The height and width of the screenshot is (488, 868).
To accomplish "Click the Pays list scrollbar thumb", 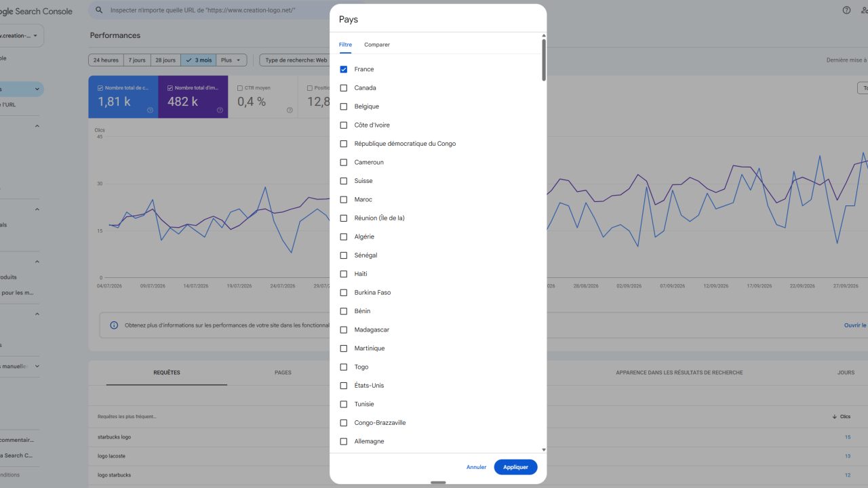I will pyautogui.click(x=543, y=60).
